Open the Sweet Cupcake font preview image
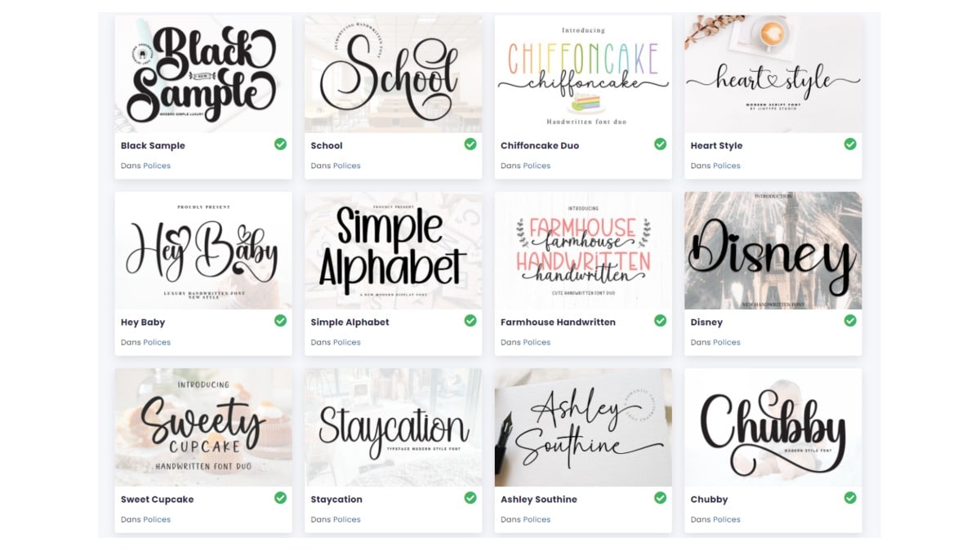 [x=203, y=427]
